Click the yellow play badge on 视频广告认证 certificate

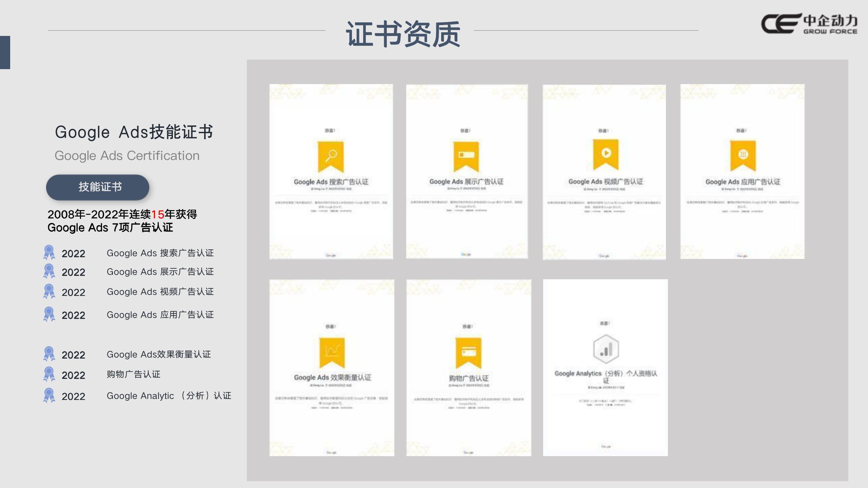point(606,154)
